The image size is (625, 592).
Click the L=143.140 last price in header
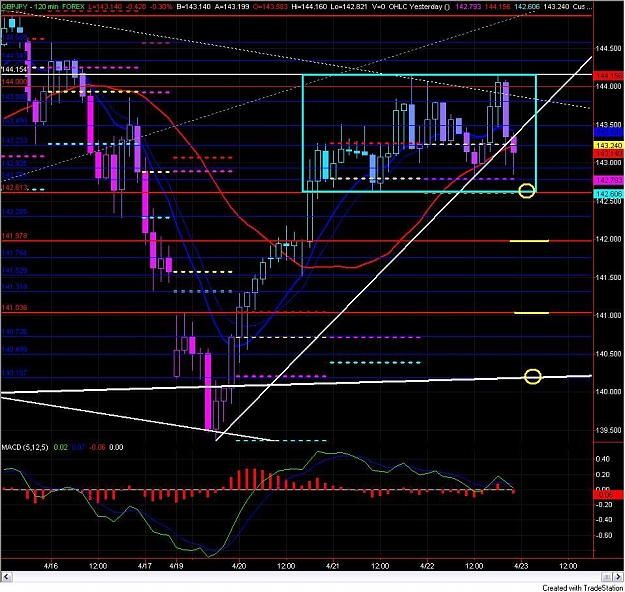pyautogui.click(x=105, y=7)
